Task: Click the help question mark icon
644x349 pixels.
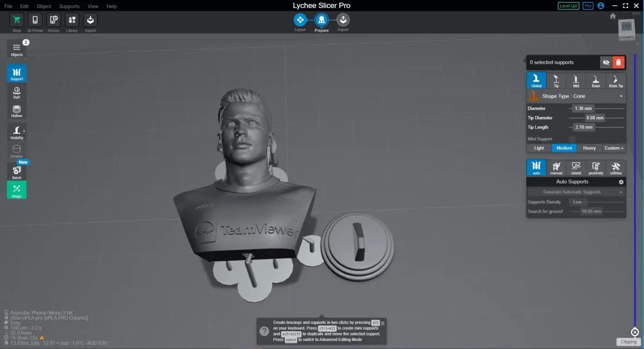Action: 264,331
